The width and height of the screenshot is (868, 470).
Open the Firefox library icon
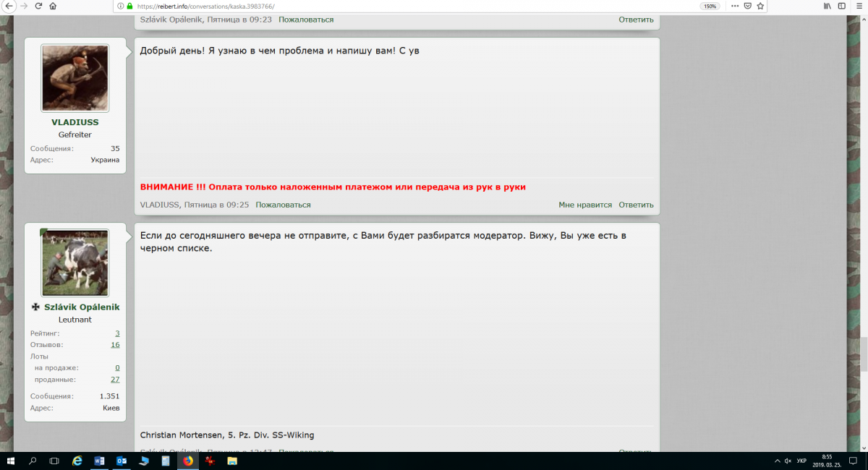[x=827, y=6]
